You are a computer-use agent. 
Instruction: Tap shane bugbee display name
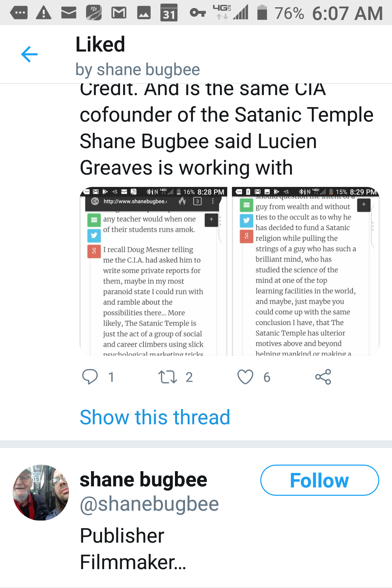[x=143, y=479]
